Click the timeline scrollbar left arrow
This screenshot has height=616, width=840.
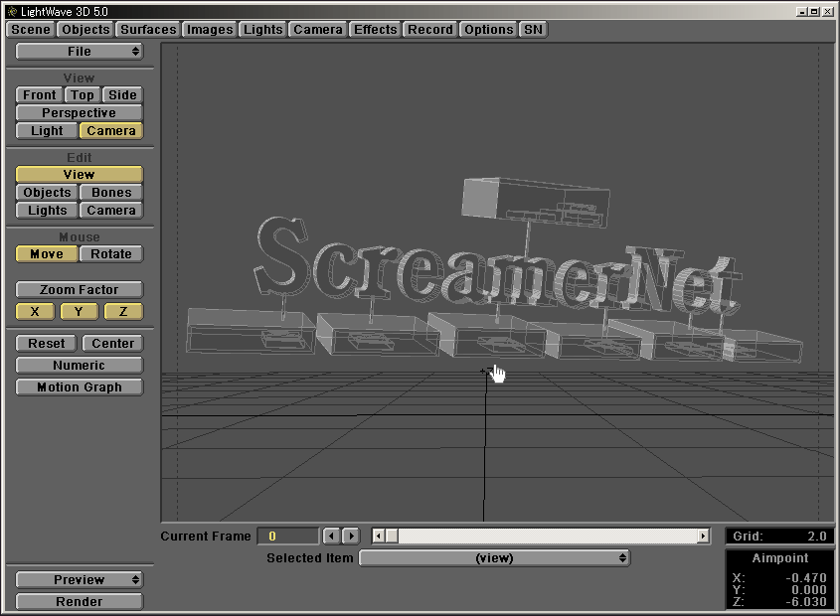(378, 537)
